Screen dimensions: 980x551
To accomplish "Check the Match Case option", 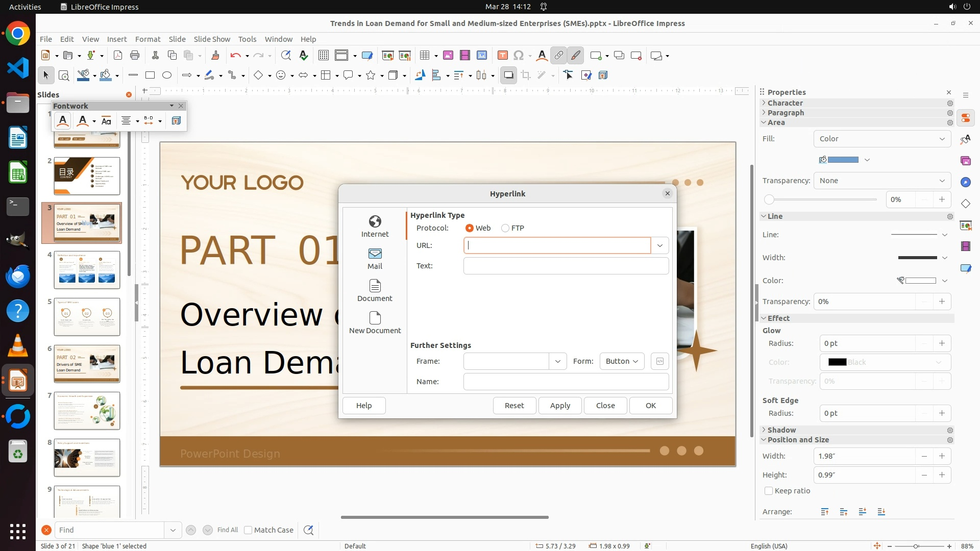I will (x=248, y=530).
